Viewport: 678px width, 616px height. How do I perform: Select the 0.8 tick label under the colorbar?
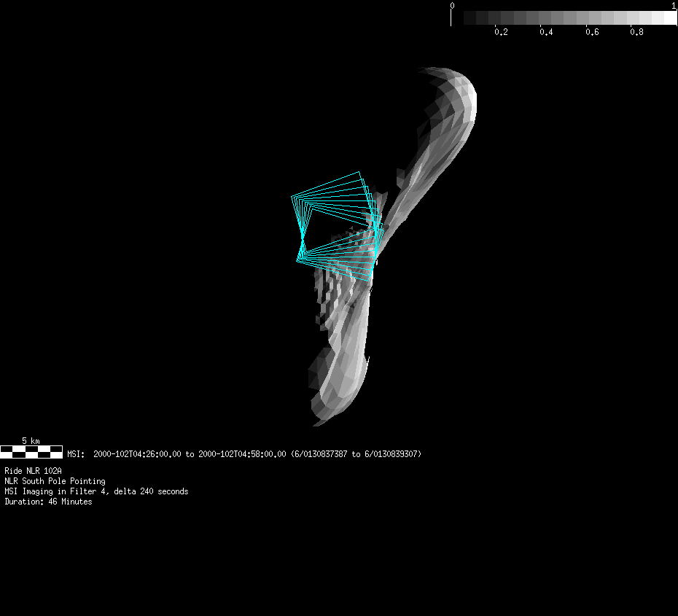[x=636, y=32]
